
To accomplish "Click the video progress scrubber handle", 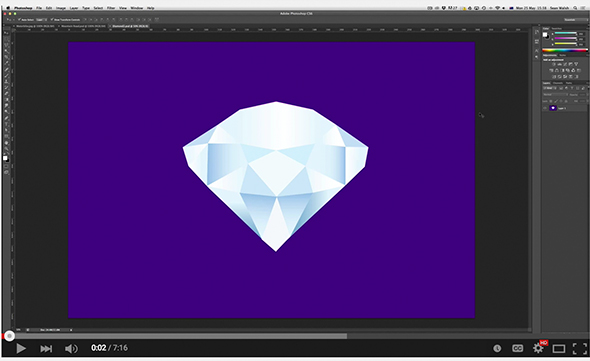I will [9, 336].
